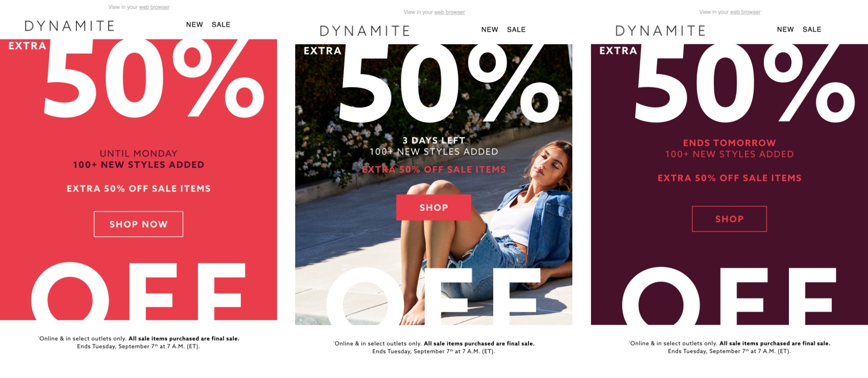This screenshot has height=378, width=868.
Task: Select NEW menu in left email header
Action: tap(194, 25)
